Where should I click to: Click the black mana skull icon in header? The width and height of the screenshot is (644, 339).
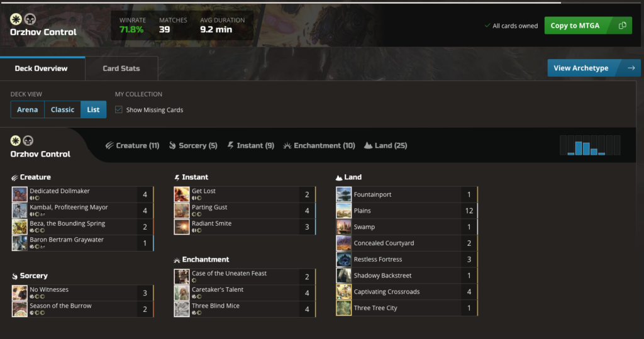(30, 19)
